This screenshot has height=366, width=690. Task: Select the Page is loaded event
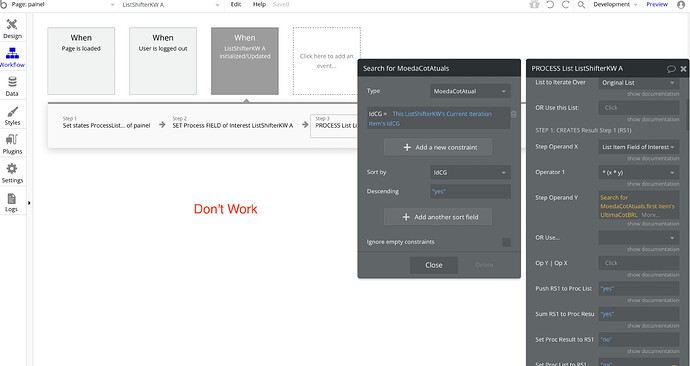pos(81,61)
